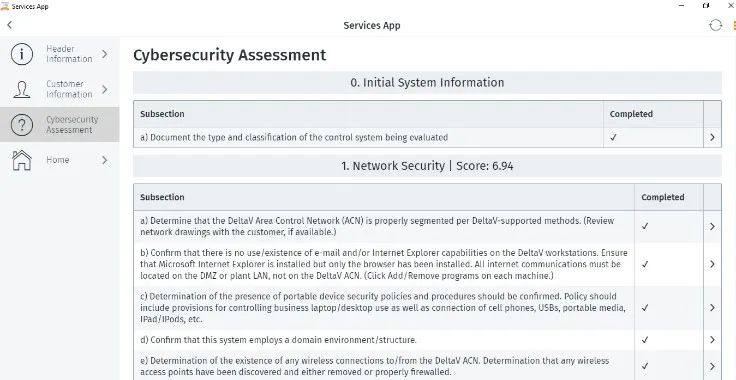Click the refresh sync icon
The width and height of the screenshot is (736, 380).
tap(715, 25)
